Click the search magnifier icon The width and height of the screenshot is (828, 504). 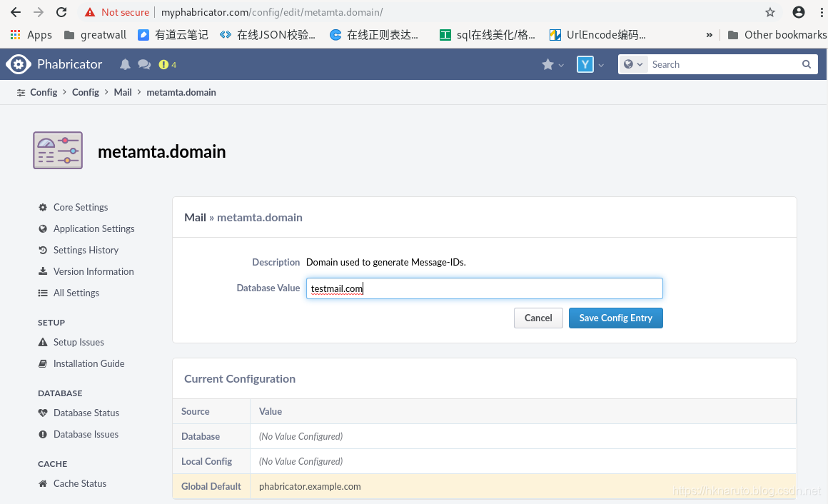pyautogui.click(x=806, y=64)
